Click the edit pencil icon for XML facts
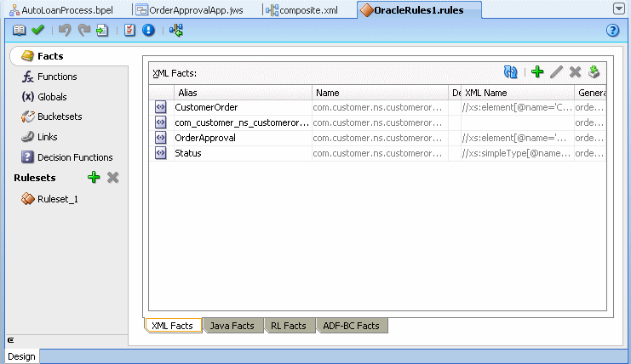This screenshot has height=364, width=631. pos(556,72)
